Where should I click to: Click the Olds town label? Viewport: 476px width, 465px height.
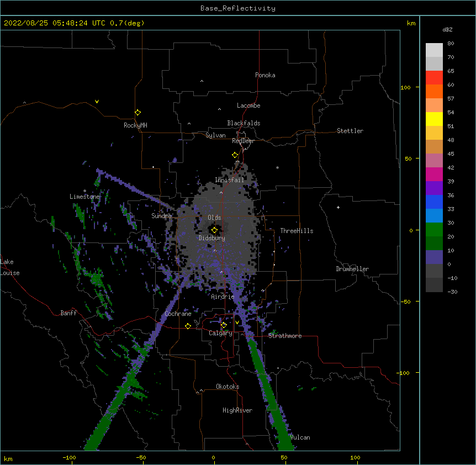(214, 218)
